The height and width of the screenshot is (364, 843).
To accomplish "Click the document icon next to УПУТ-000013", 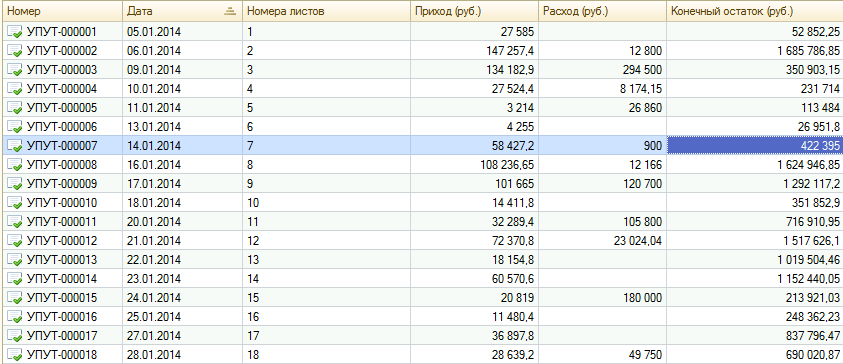I will click(x=15, y=260).
